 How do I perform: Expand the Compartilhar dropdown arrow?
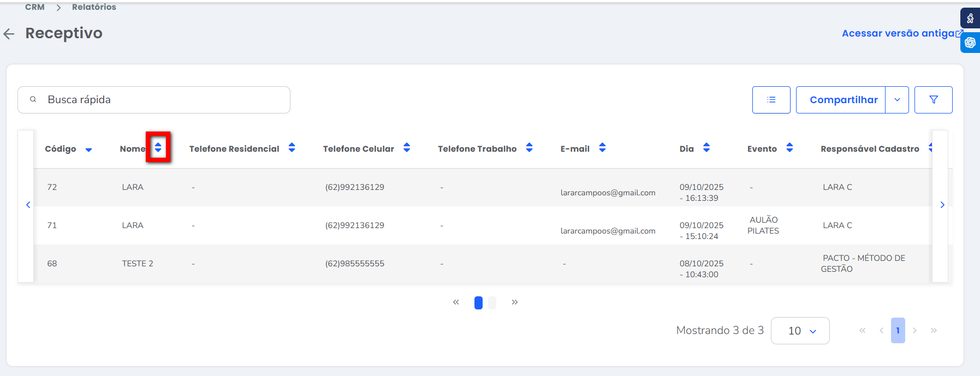click(x=897, y=100)
